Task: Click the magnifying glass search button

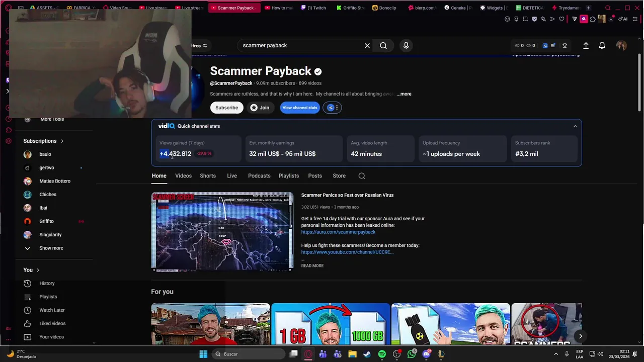Action: click(x=383, y=45)
